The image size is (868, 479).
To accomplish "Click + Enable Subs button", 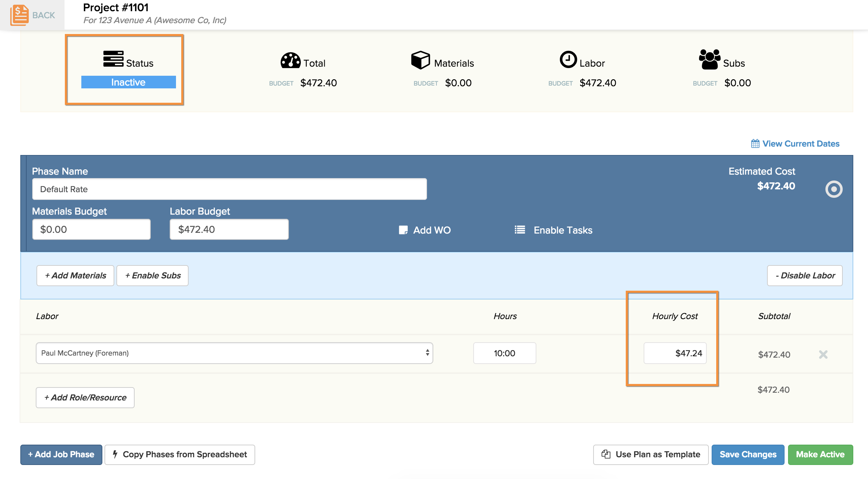I will 152,276.
